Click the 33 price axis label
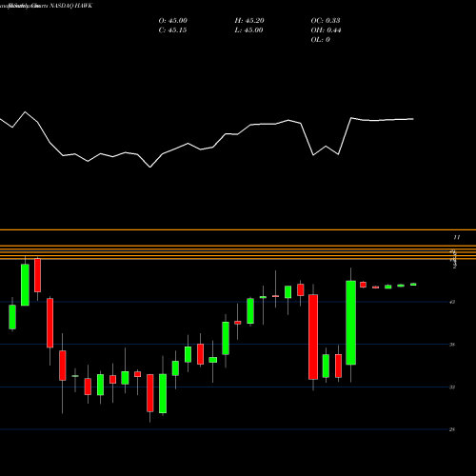 [452, 387]
